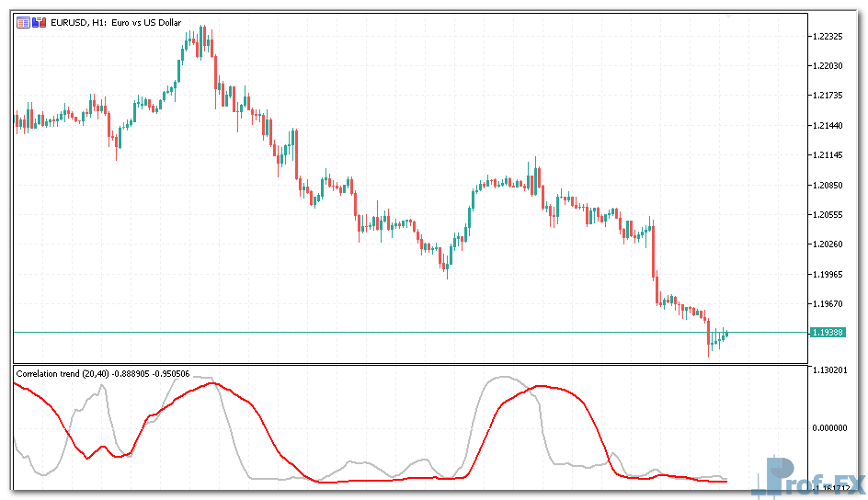
Task: Click the 1.19670 price axis level
Action: [828, 303]
